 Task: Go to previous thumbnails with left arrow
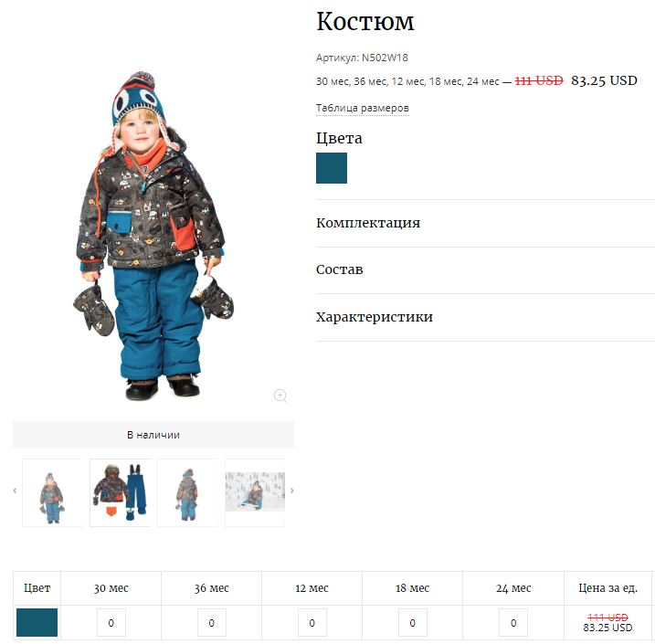click(15, 491)
